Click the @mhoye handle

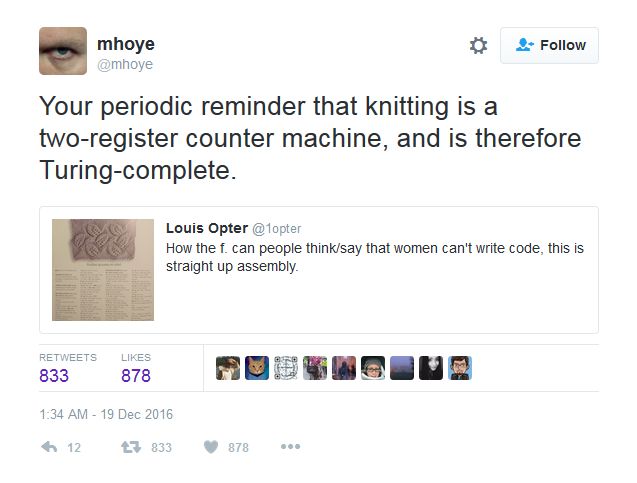125,64
